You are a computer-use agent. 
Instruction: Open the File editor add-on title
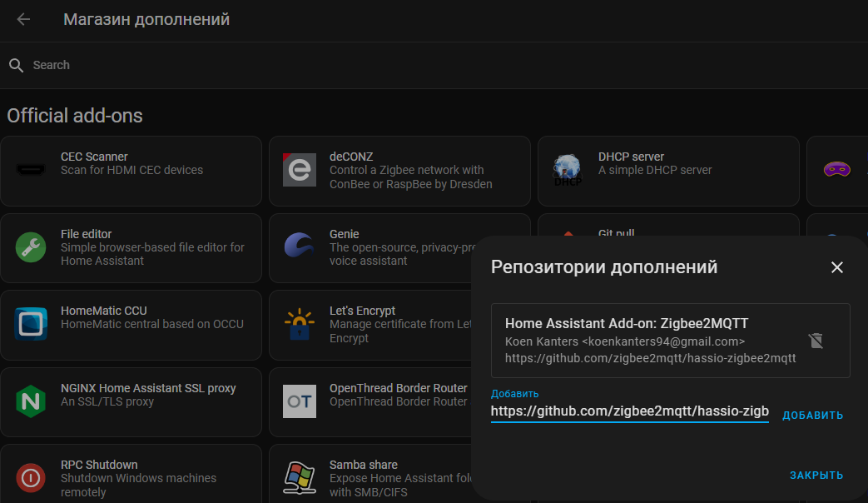click(x=86, y=234)
